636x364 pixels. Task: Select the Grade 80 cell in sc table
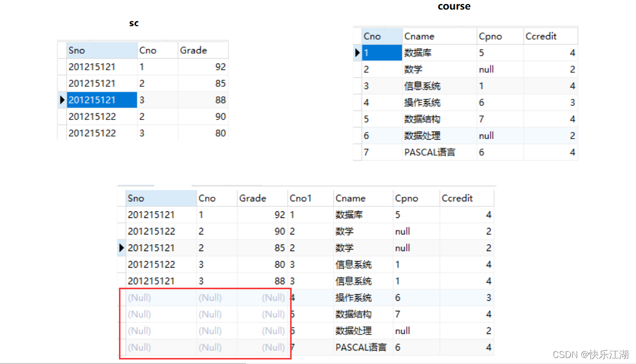tap(203, 133)
